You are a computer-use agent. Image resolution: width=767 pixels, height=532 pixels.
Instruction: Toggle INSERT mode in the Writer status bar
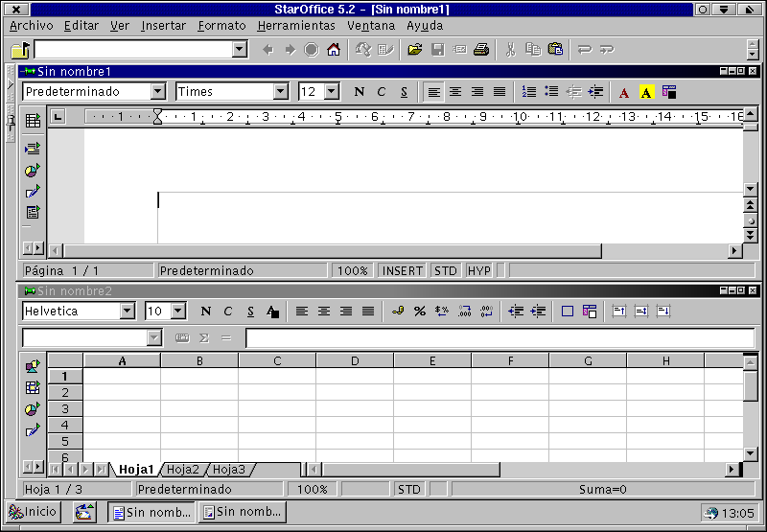click(403, 271)
